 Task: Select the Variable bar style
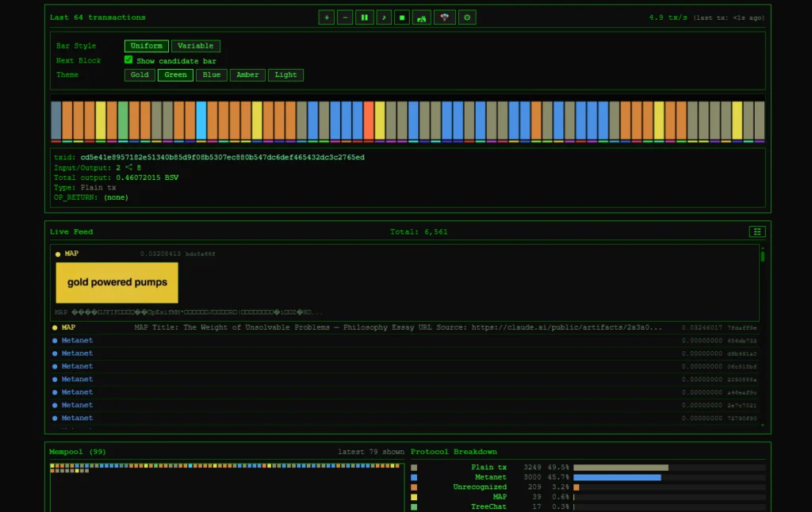(x=196, y=46)
